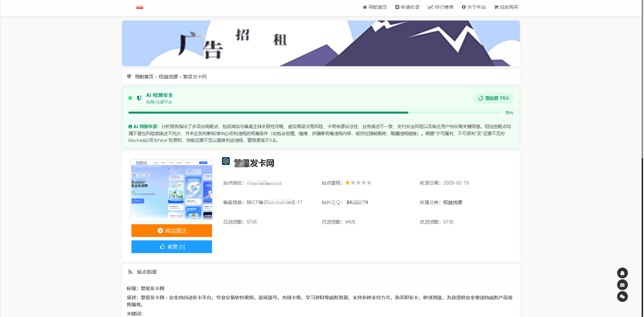Click the green status dot in the safety panel
The height and width of the screenshot is (317, 644).
point(130,98)
